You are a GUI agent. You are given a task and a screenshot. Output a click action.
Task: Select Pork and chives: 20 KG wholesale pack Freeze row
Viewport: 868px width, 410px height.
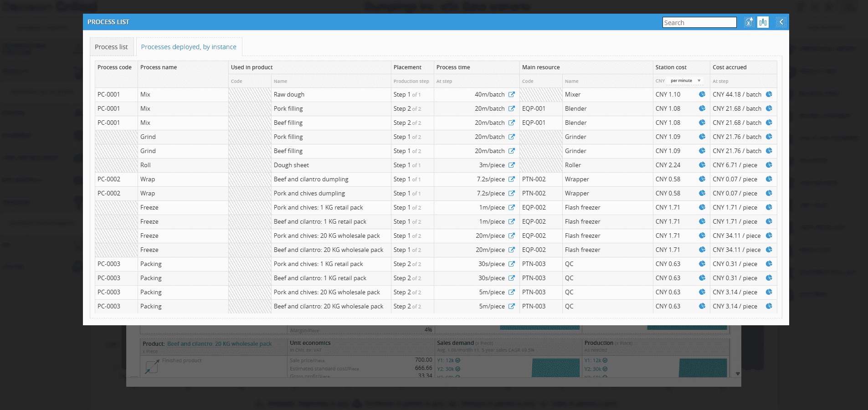coord(436,236)
